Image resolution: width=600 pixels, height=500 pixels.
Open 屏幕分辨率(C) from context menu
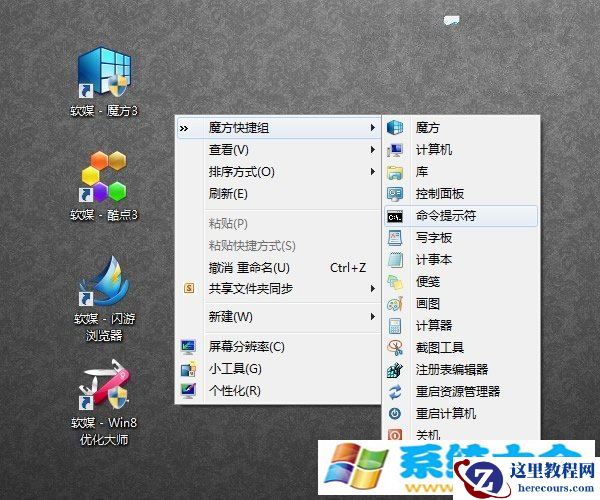point(279,347)
